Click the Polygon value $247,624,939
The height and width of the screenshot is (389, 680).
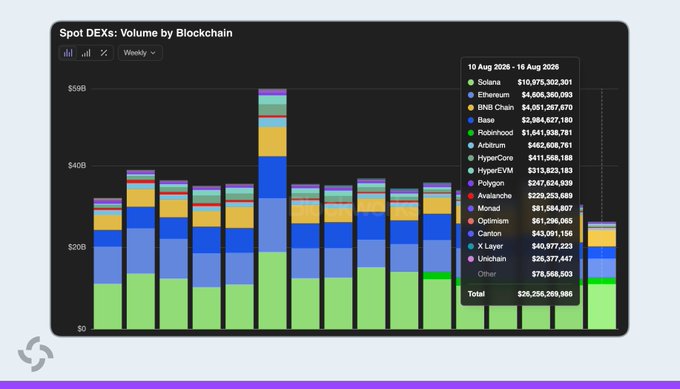click(x=550, y=183)
